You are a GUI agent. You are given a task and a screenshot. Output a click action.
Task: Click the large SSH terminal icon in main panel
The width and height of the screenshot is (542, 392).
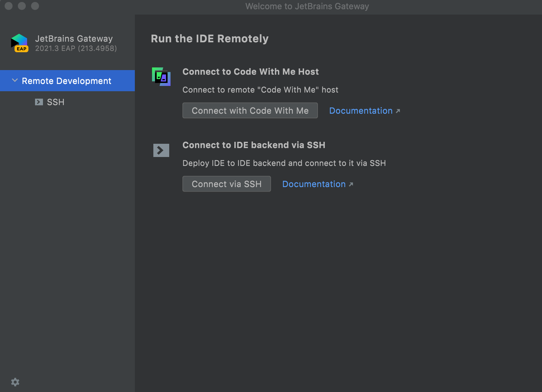pos(161,150)
